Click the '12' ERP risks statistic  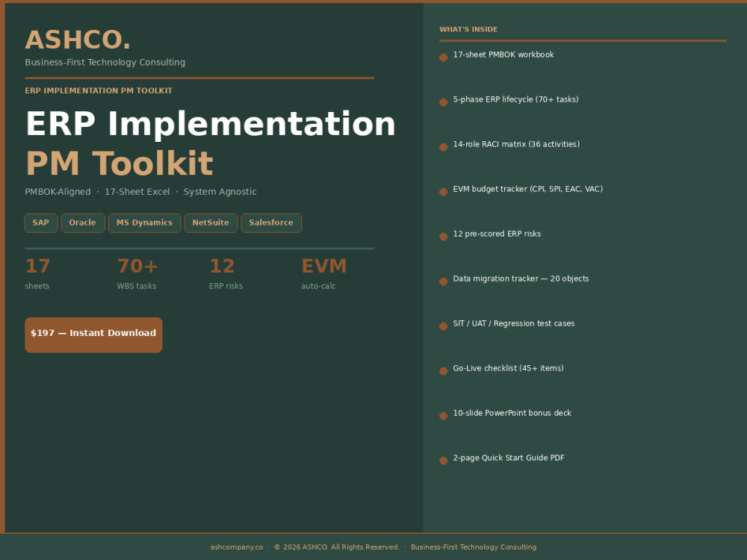pos(222,267)
